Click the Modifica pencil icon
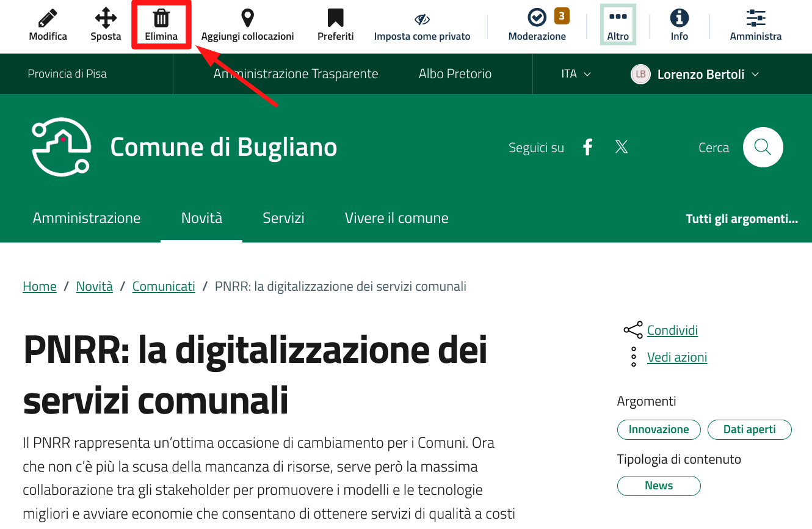The image size is (812, 529). pyautogui.click(x=48, y=19)
